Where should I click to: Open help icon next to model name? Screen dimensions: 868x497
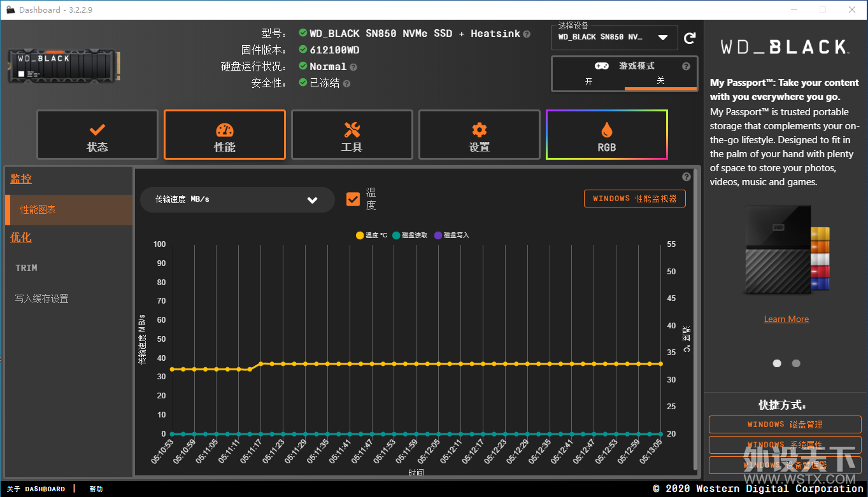pos(527,34)
